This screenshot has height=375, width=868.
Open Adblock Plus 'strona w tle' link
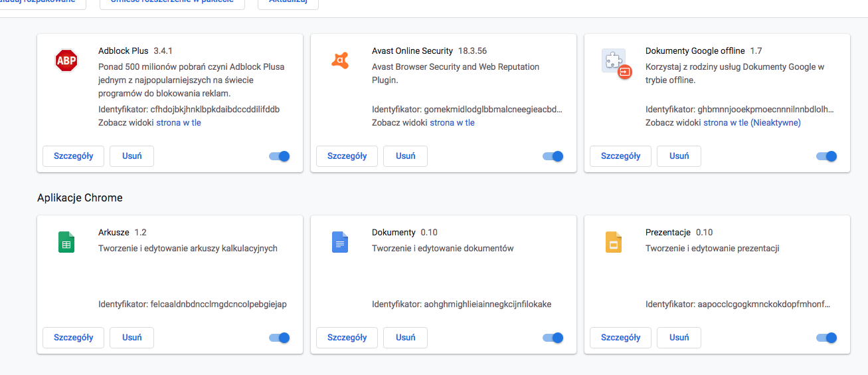pos(178,123)
